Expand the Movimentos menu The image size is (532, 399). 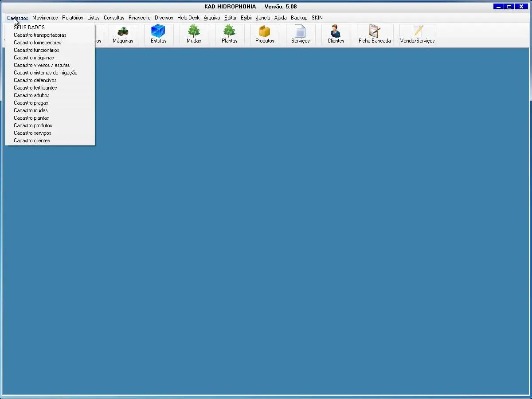[x=45, y=18]
